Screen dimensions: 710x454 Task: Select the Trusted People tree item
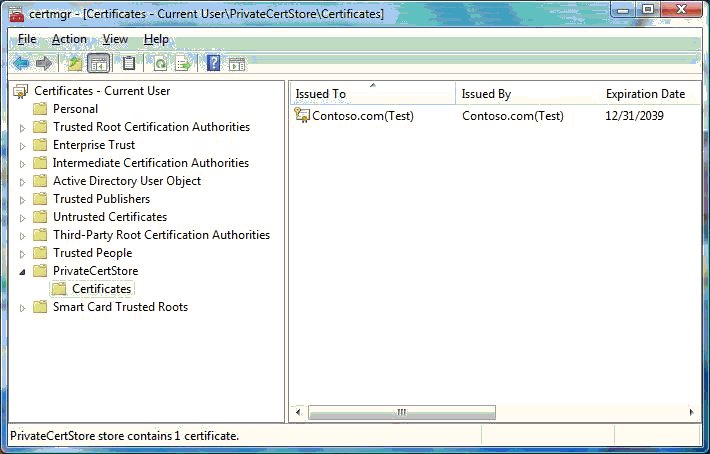(x=92, y=253)
